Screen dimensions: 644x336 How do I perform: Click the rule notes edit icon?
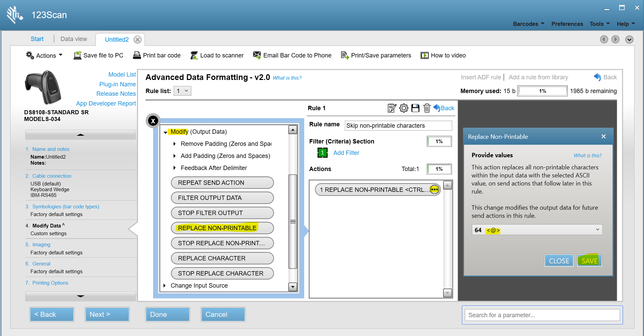pyautogui.click(x=392, y=108)
